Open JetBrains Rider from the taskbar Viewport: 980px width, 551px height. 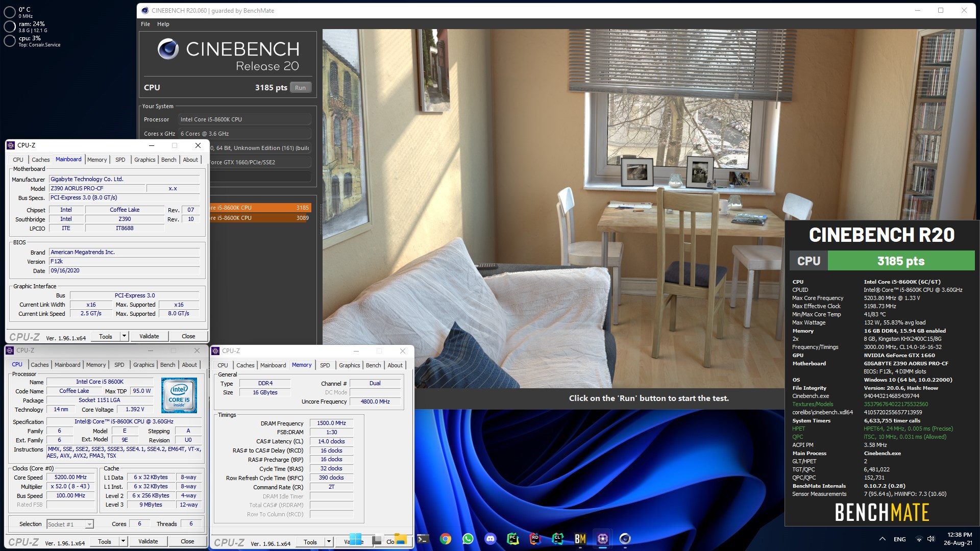click(x=535, y=539)
